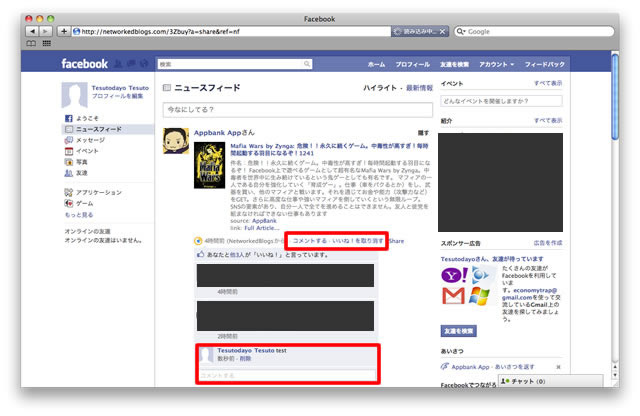Delete the test comment with 削除

point(245,358)
